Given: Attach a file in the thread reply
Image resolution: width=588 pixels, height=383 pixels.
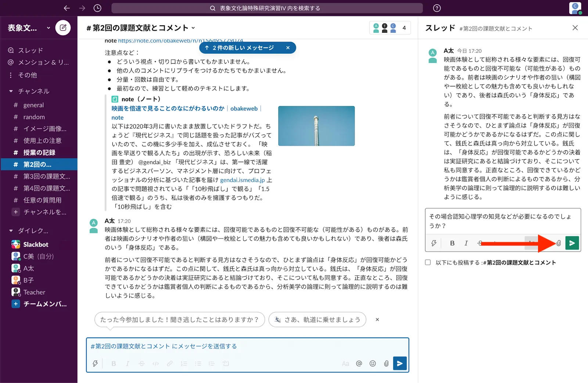Looking at the screenshot, I should (x=559, y=243).
